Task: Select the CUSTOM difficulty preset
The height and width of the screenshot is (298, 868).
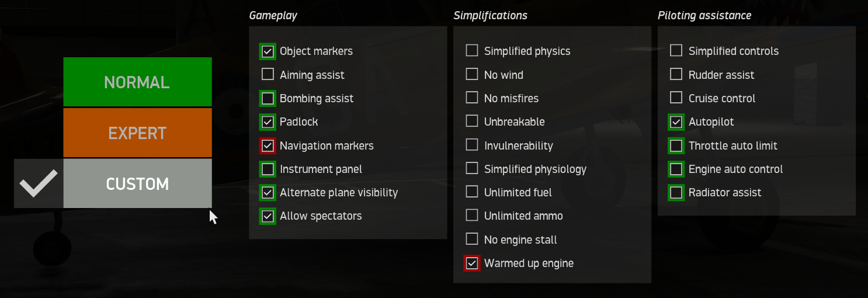Action: pyautogui.click(x=137, y=183)
